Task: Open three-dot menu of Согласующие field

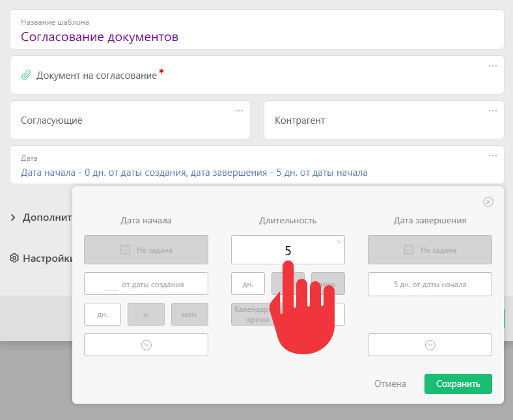Action: pyautogui.click(x=239, y=111)
